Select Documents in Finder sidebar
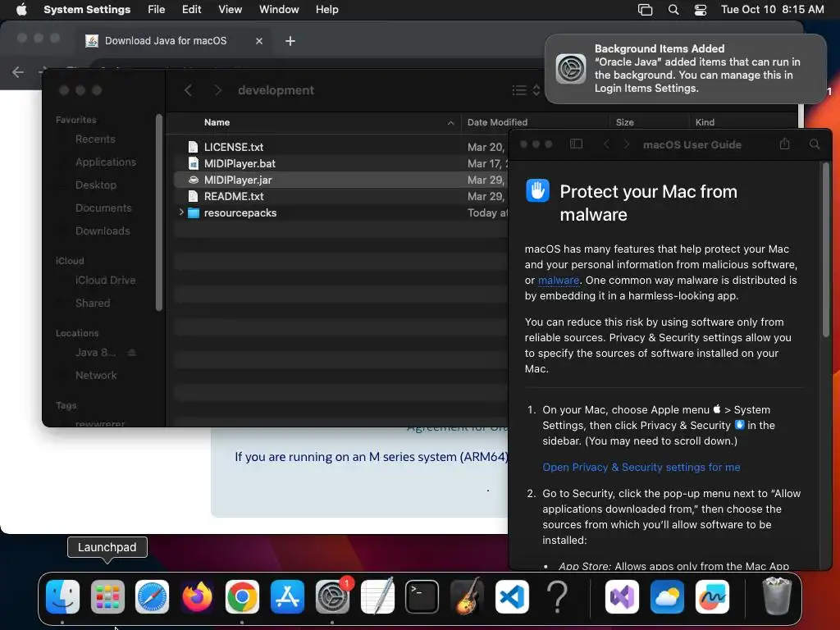 pyautogui.click(x=103, y=208)
